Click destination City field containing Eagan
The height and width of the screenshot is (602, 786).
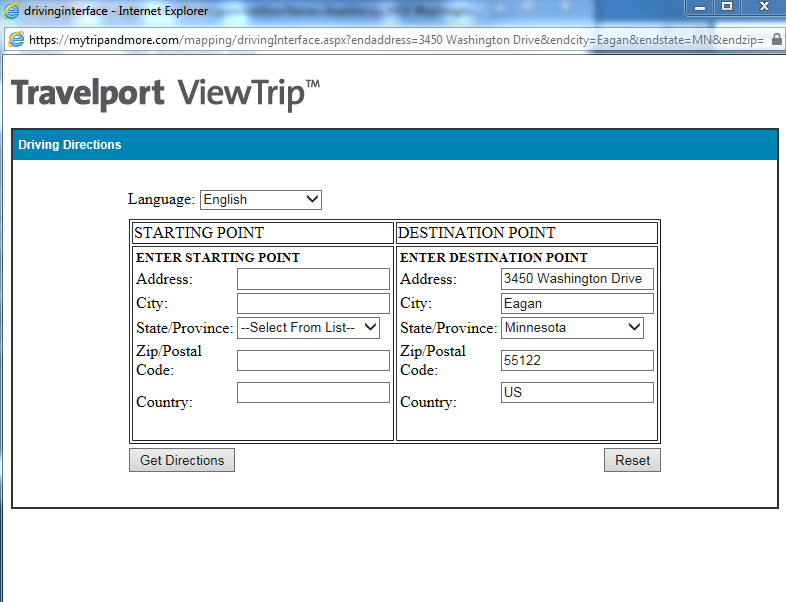[577, 303]
